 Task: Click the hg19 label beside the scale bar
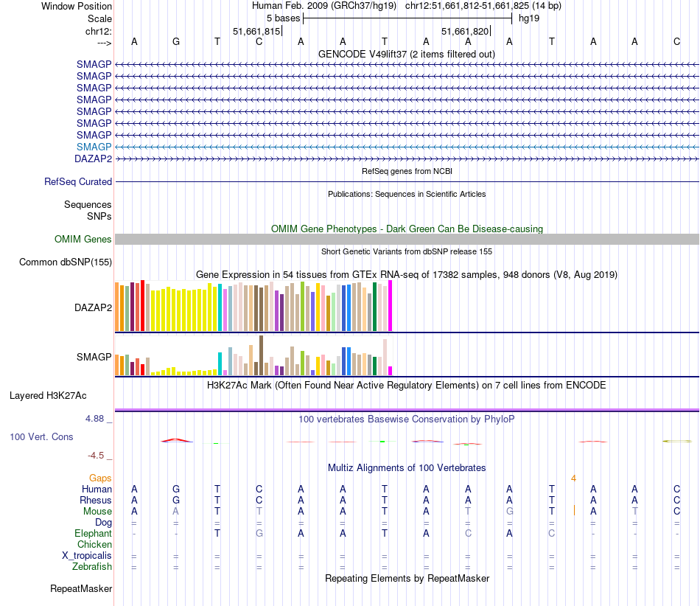(529, 18)
